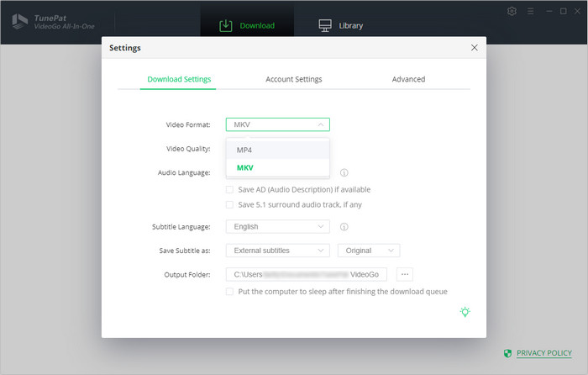Switch to the Advanced tab
The height and width of the screenshot is (375, 588).
click(x=408, y=79)
